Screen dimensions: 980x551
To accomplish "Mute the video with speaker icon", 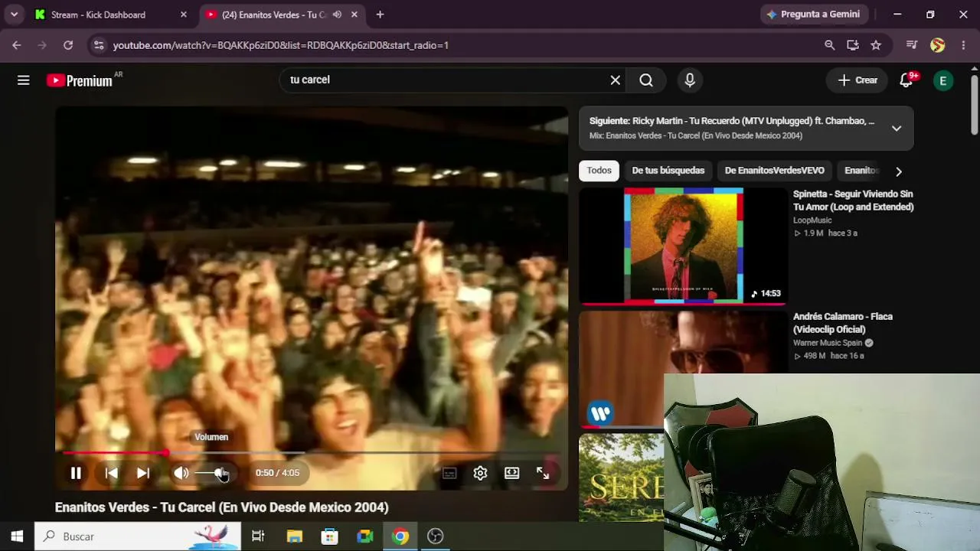I will pyautogui.click(x=181, y=473).
